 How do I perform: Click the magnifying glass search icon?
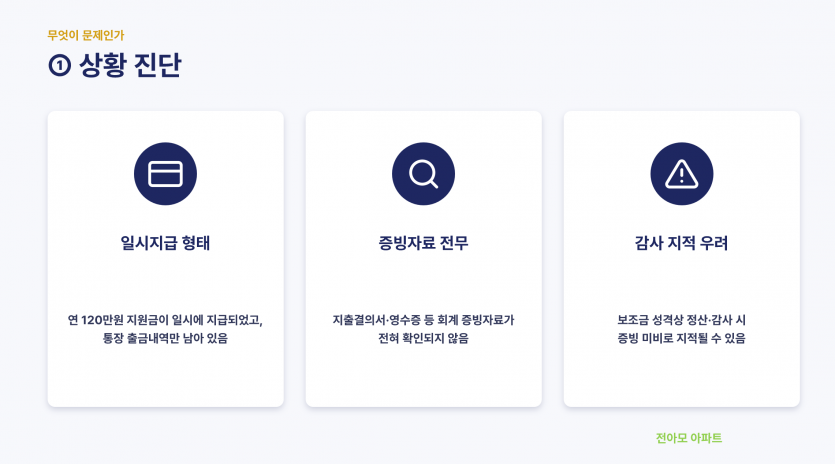423,174
